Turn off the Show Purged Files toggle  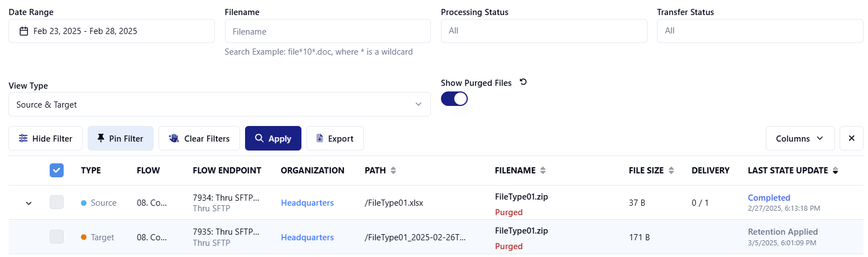(x=454, y=99)
